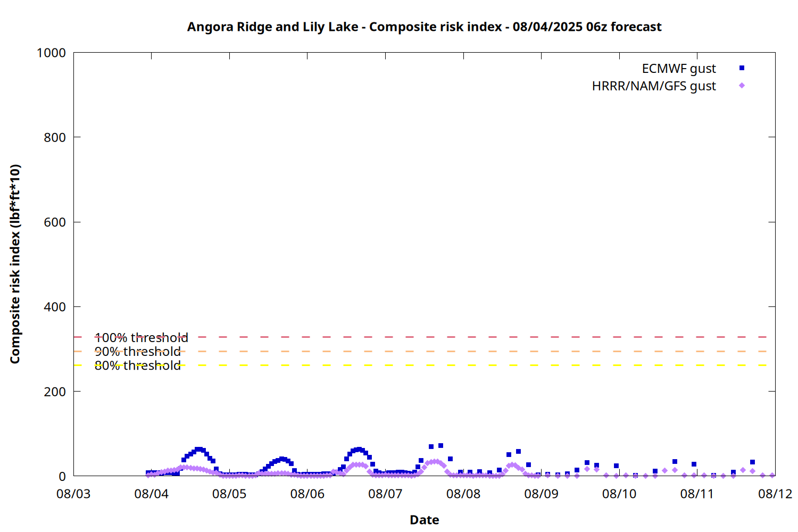Click the 08/04 date tick label
This screenshot has width=798, height=532.
pyautogui.click(x=152, y=494)
